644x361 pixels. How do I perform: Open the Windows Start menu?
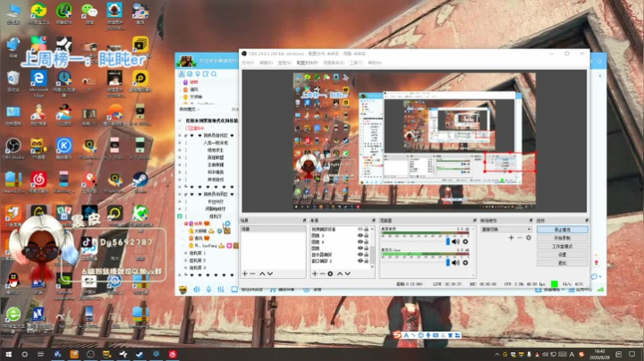coord(8,354)
